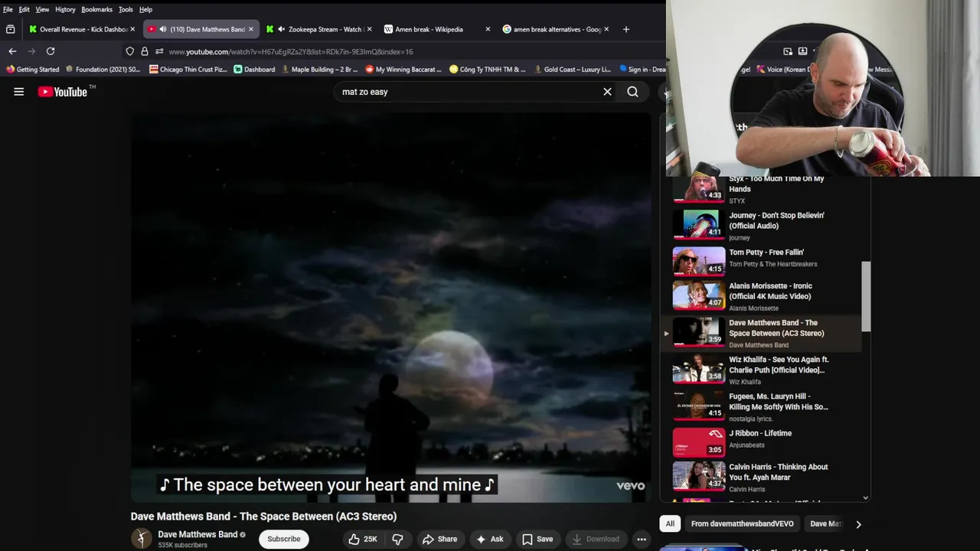
Task: Clear the search box with X icon
Action: [x=607, y=92]
